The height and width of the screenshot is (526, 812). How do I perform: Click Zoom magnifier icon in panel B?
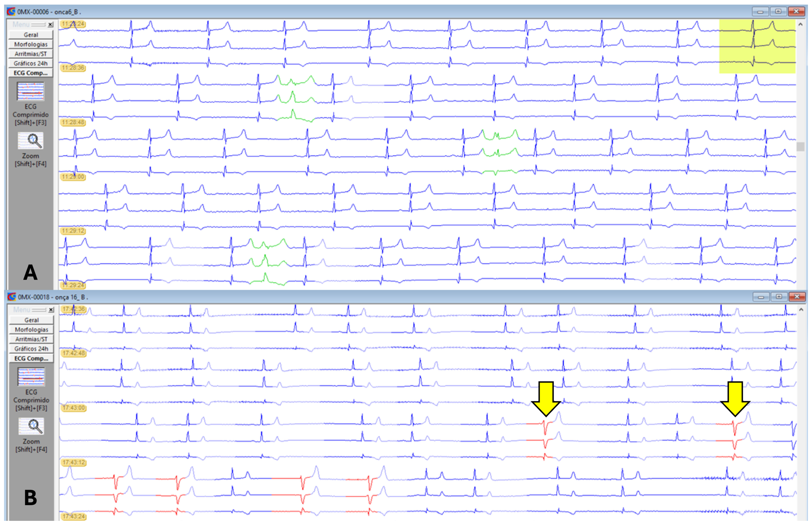click(x=31, y=426)
